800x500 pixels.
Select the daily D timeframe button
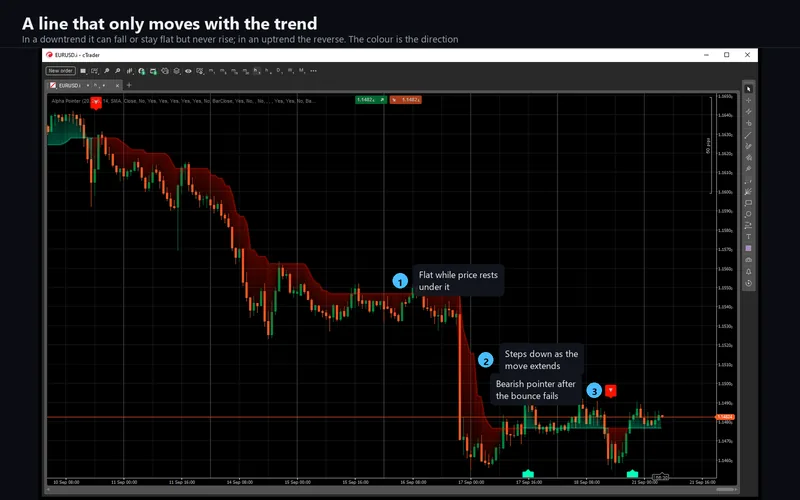click(279, 71)
